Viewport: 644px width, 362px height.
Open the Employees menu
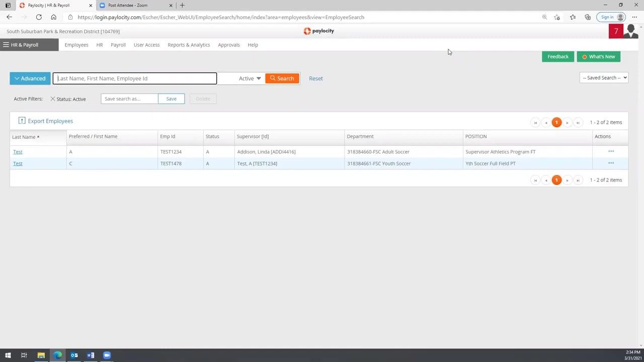[76, 45]
